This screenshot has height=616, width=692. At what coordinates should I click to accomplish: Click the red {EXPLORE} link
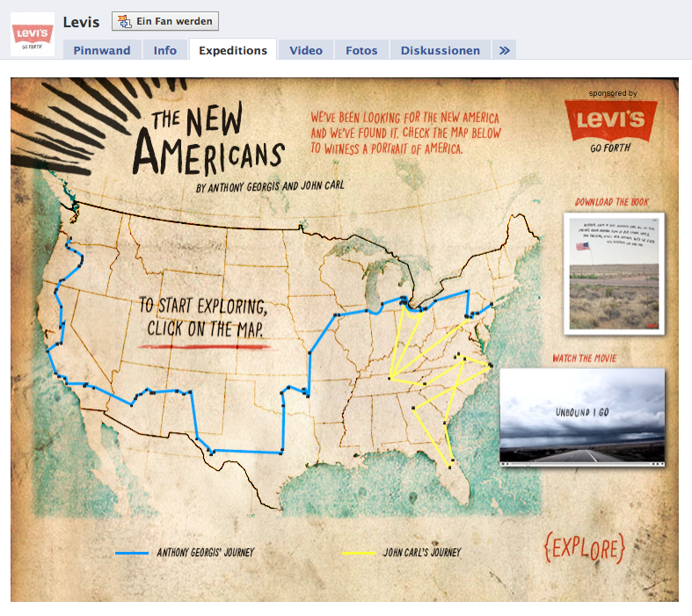click(585, 547)
